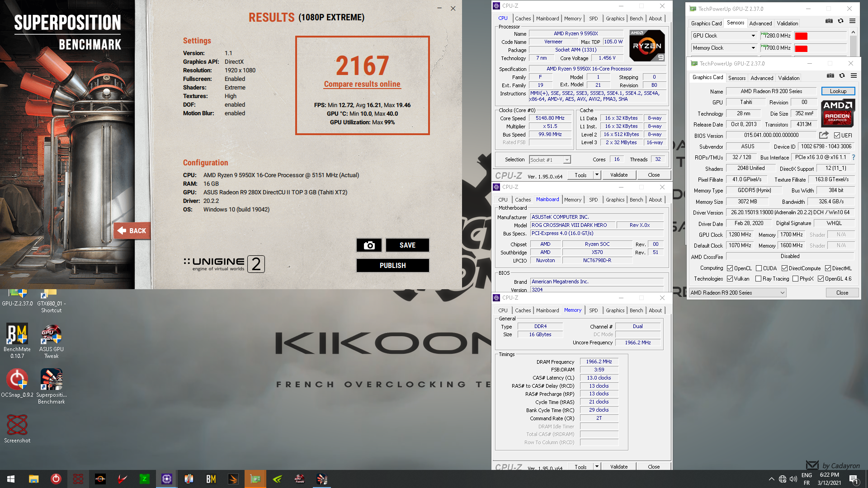
Task: Open File Explorer from the taskbar
Action: click(34, 479)
